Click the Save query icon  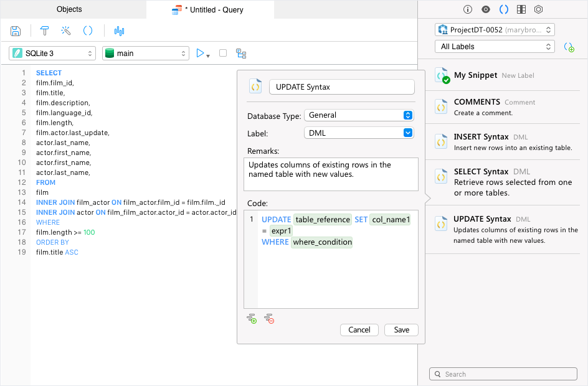tap(15, 31)
